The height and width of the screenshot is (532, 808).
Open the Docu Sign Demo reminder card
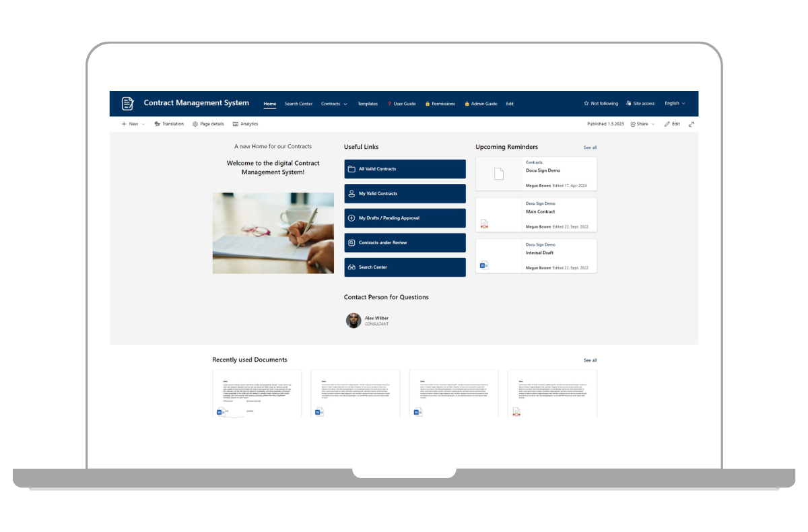[x=536, y=174]
